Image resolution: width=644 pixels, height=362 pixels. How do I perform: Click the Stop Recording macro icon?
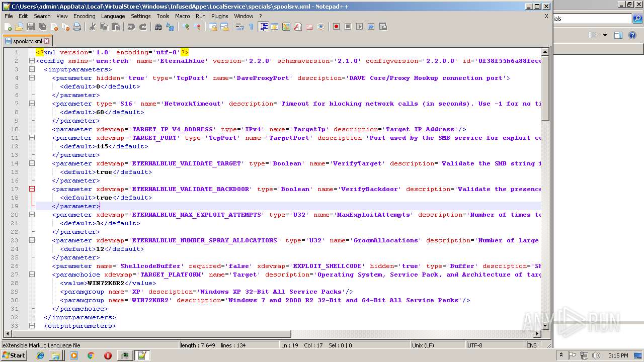click(x=348, y=27)
